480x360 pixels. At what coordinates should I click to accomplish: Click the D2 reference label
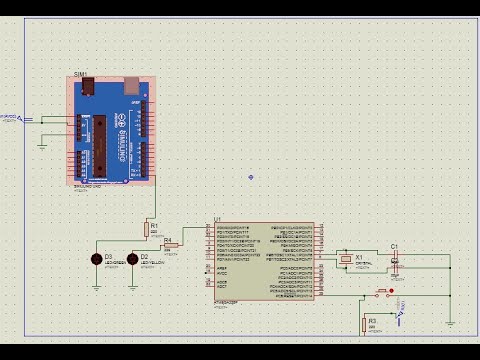(144, 257)
